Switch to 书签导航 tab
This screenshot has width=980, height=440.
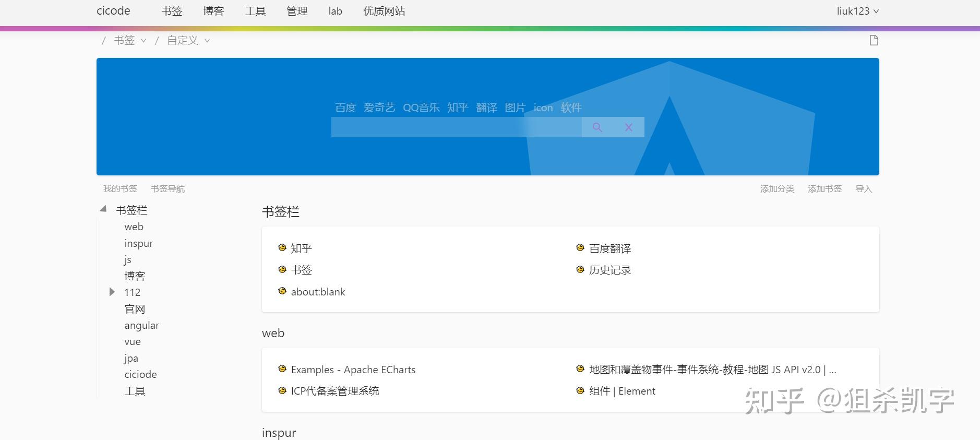pos(168,188)
